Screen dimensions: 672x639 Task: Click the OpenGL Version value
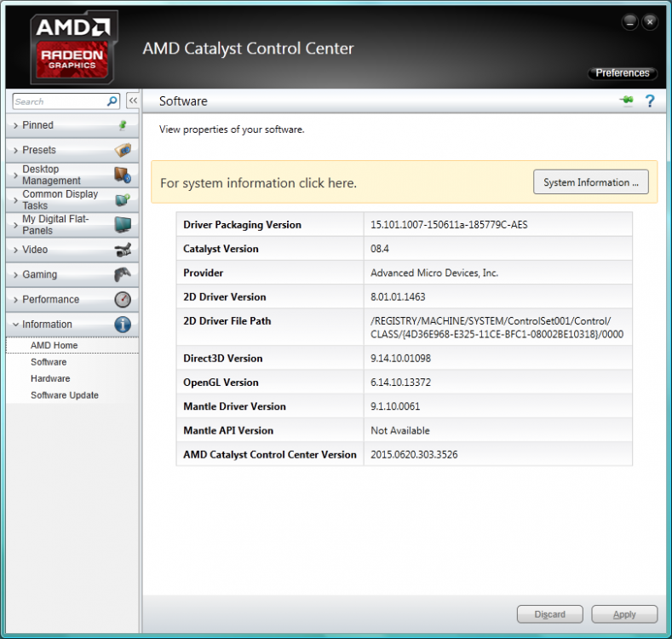coord(400,382)
